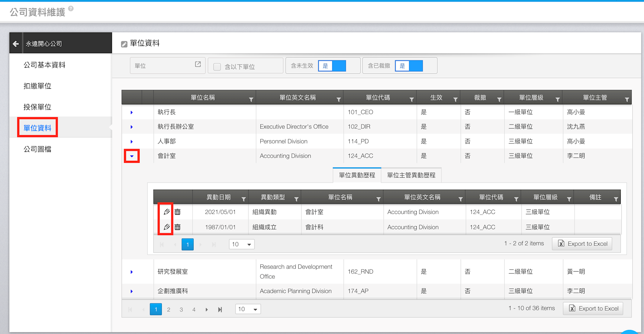Export the unit list to Excel
The image size is (644, 334).
(x=593, y=308)
